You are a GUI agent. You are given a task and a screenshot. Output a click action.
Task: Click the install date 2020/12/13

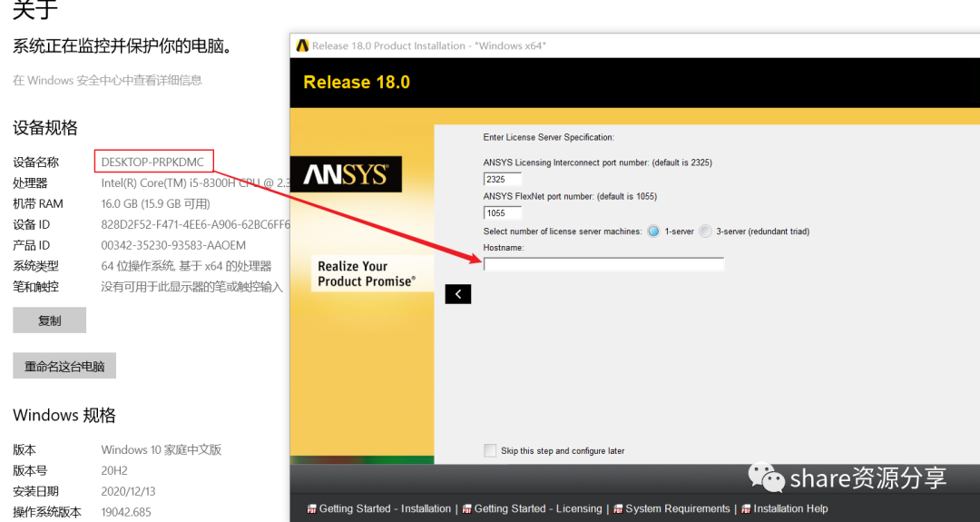(128, 491)
